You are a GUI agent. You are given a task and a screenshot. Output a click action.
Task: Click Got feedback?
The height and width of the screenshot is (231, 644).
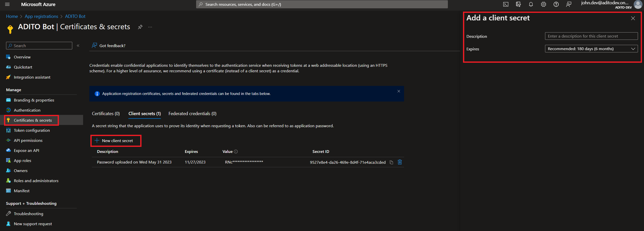point(109,46)
